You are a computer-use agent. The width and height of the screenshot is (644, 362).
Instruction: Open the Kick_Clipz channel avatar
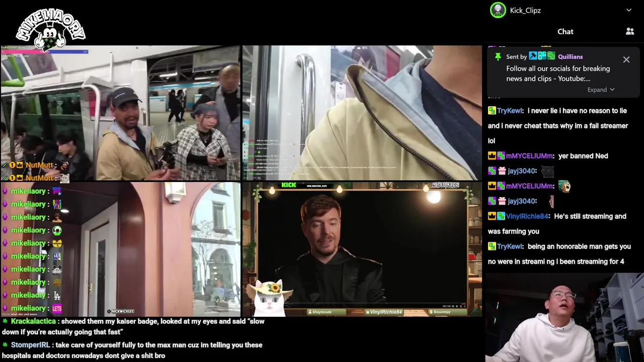tap(498, 10)
